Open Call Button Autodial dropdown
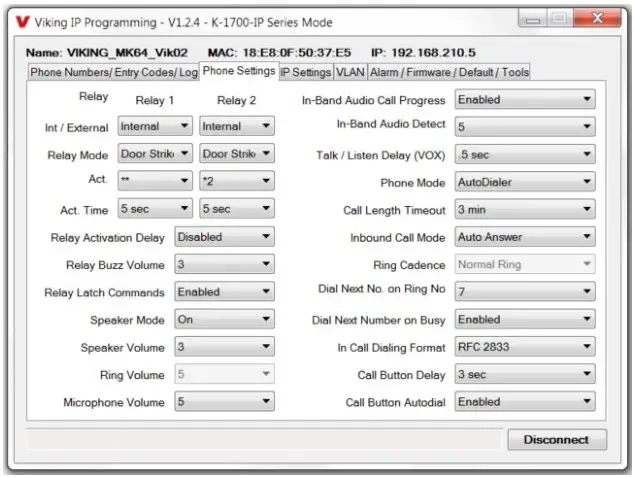The width and height of the screenshot is (634, 477). coord(525,401)
